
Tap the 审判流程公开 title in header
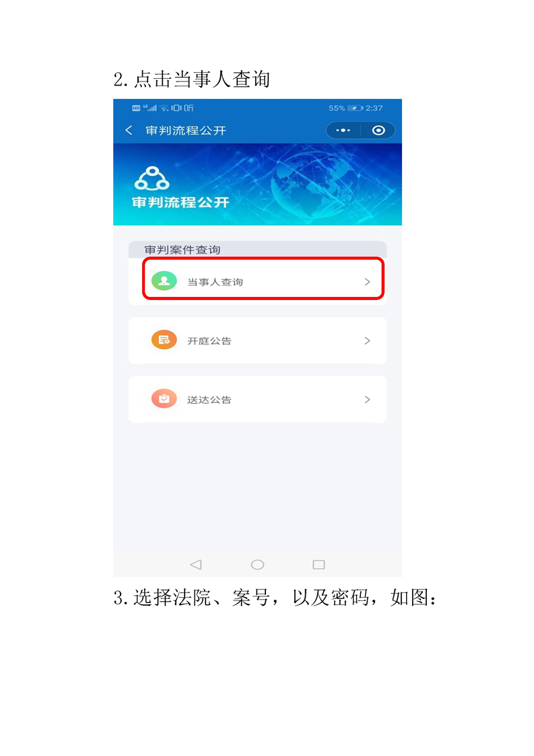click(x=186, y=131)
